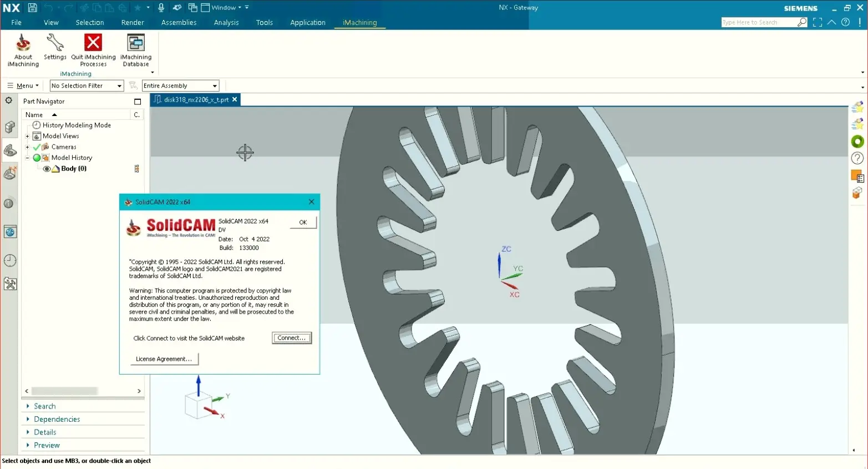Switch to the Analysis tab

(226, 23)
